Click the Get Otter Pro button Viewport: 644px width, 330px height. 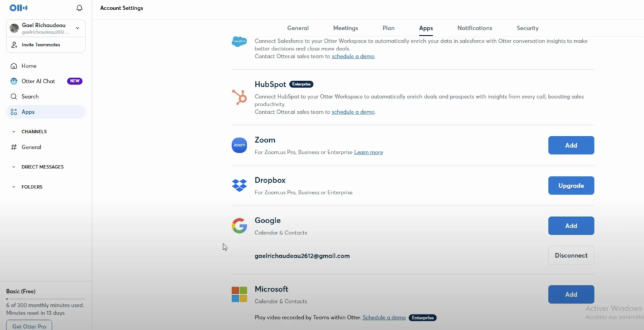[x=29, y=326]
